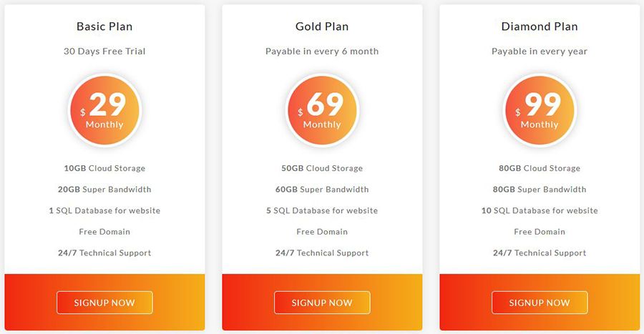Click 60GB Super Bandwidth feature
Viewport: 644px width, 334px height.
pyautogui.click(x=322, y=190)
